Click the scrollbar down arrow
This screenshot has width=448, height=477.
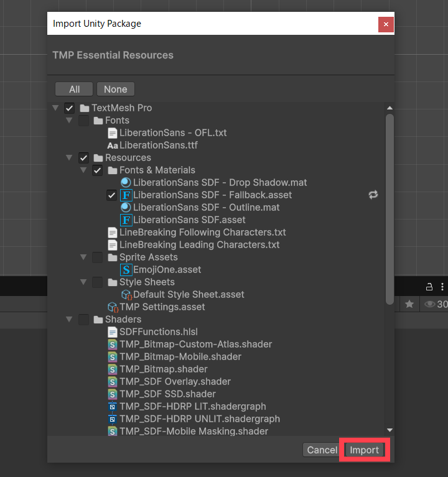pyautogui.click(x=390, y=430)
